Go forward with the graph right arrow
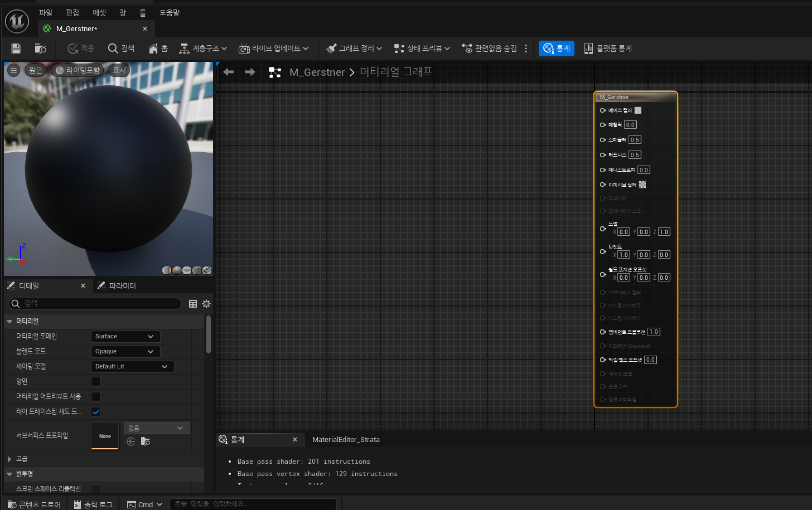 pos(250,72)
